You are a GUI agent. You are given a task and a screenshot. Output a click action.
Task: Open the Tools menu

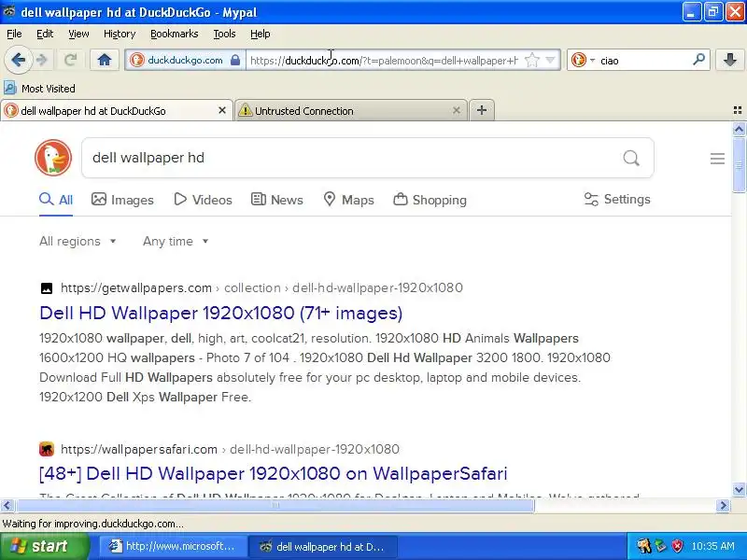pyautogui.click(x=224, y=34)
